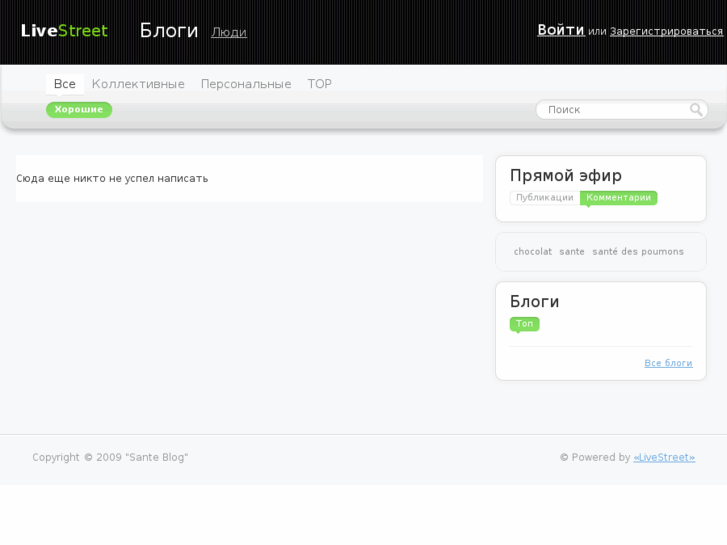Viewport: 727px width, 545px height.
Task: Follow the «LiveStreet» footer link
Action: pyautogui.click(x=664, y=458)
